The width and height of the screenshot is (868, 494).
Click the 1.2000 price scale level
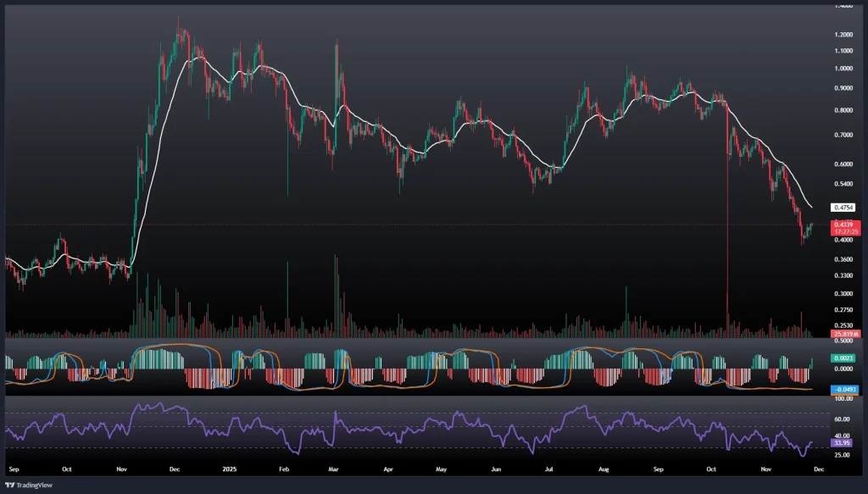point(843,35)
